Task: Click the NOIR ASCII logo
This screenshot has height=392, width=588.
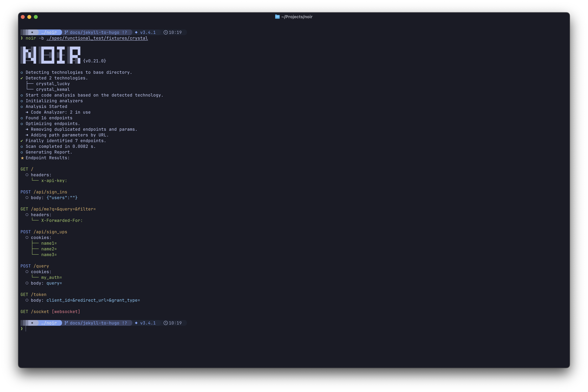Action: pos(50,55)
